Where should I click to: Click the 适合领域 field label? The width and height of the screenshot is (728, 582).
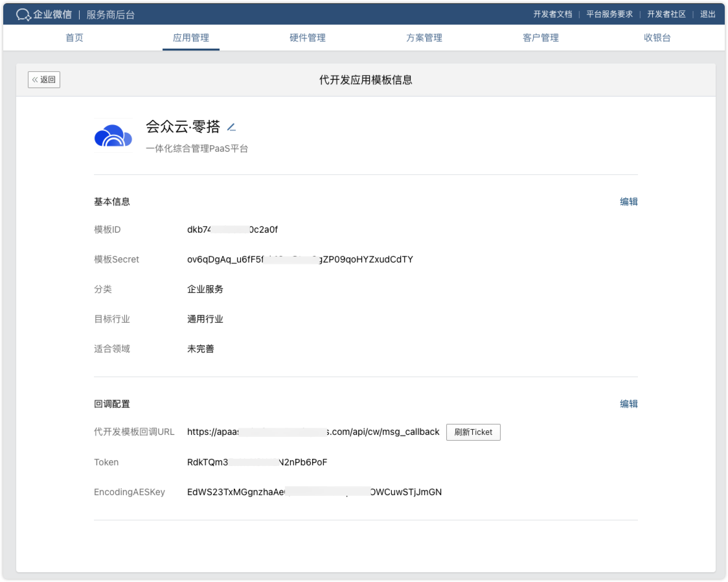click(112, 349)
